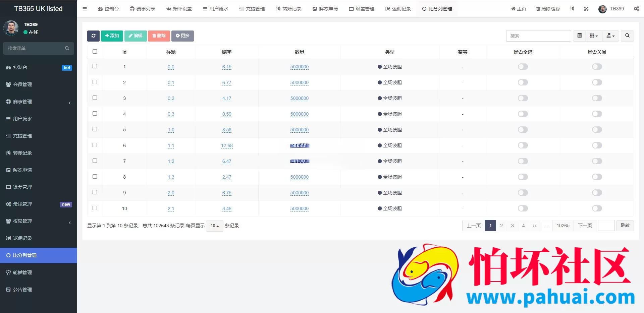The image size is (644, 313).
Task: Toggle 是否全陪 switch for row 0:0
Action: tap(523, 67)
